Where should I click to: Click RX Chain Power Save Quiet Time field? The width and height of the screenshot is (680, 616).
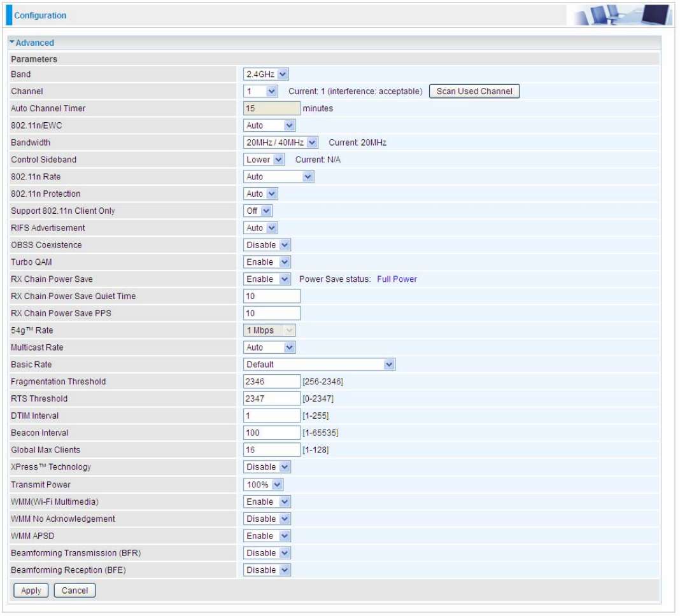[x=273, y=297]
